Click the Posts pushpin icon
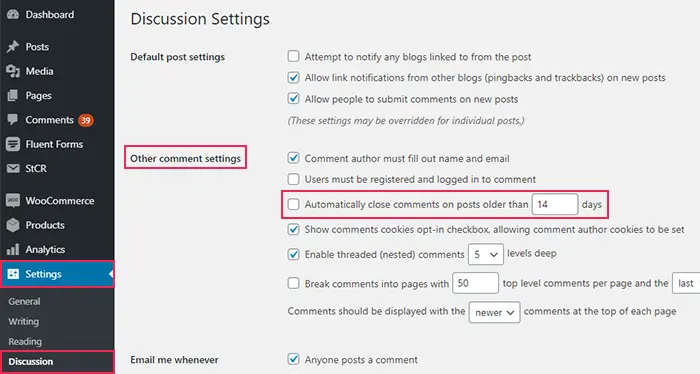 click(x=13, y=47)
